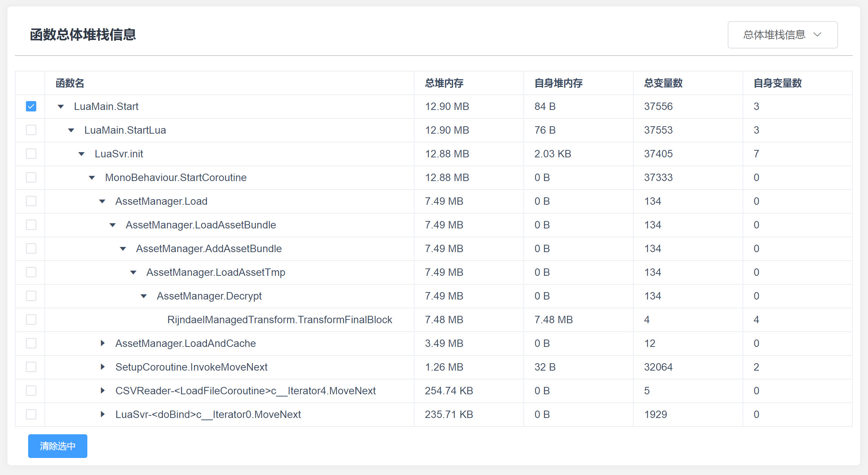The width and height of the screenshot is (868, 475).
Task: Expand SetupCoroutine.InvokeMoveNext row
Action: (x=103, y=367)
